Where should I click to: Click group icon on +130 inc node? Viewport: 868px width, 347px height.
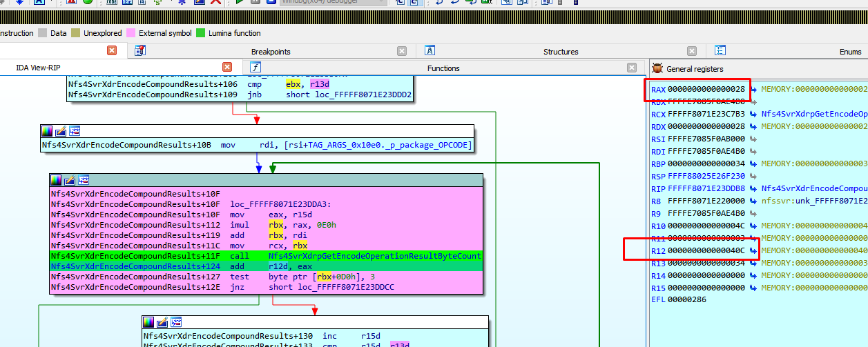click(x=177, y=322)
